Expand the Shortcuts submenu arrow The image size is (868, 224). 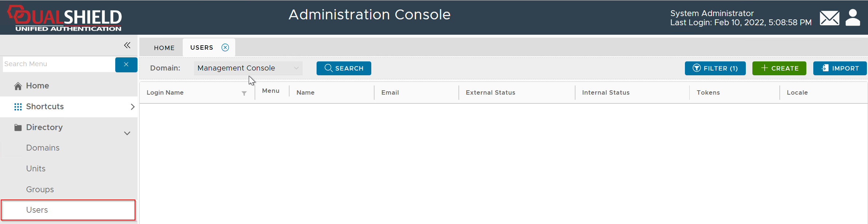pyautogui.click(x=132, y=107)
